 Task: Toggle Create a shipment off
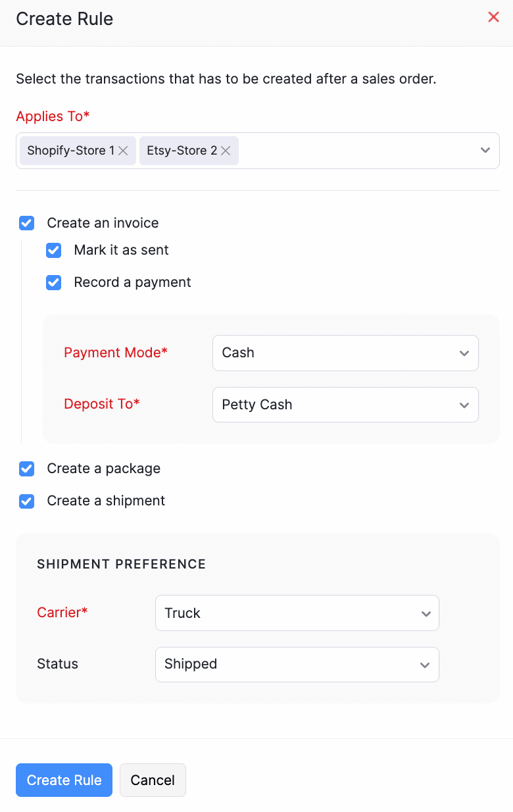coord(26,501)
